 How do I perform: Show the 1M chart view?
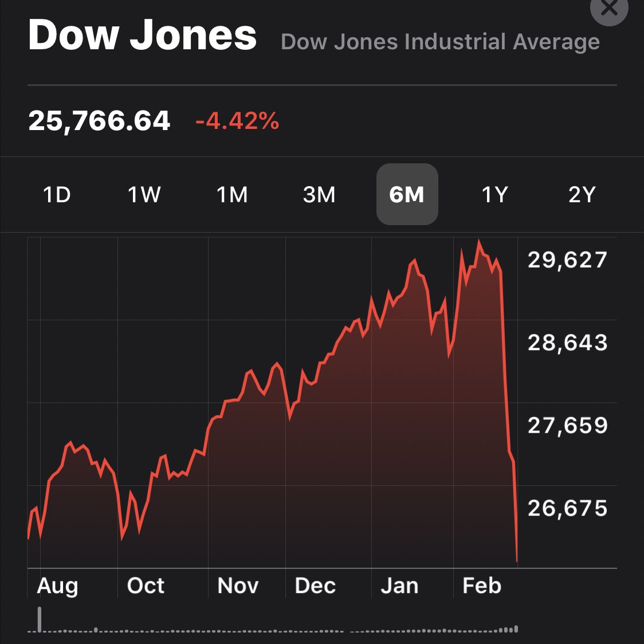(x=232, y=195)
